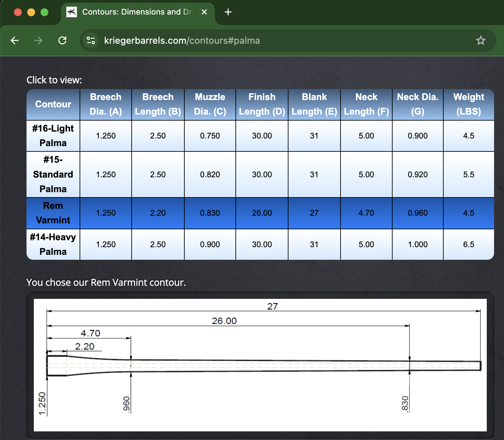Viewport: 504px width, 440px height.
Task: Close the window with the red button
Action: pyautogui.click(x=18, y=12)
